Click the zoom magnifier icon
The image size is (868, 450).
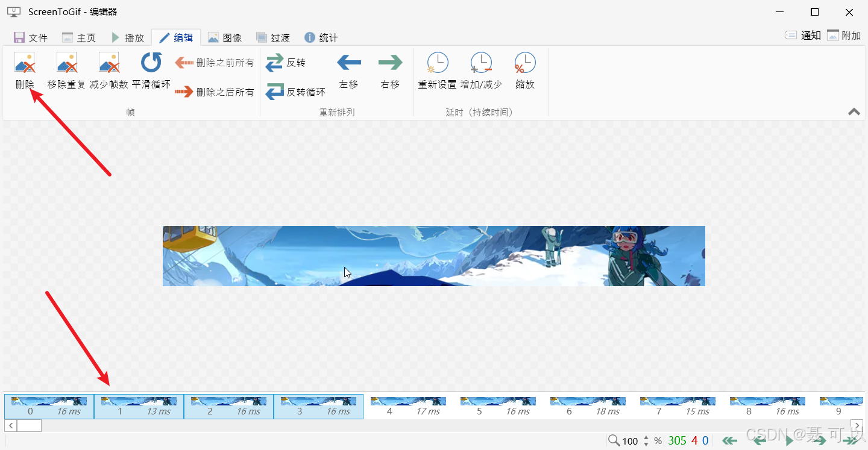[614, 440]
